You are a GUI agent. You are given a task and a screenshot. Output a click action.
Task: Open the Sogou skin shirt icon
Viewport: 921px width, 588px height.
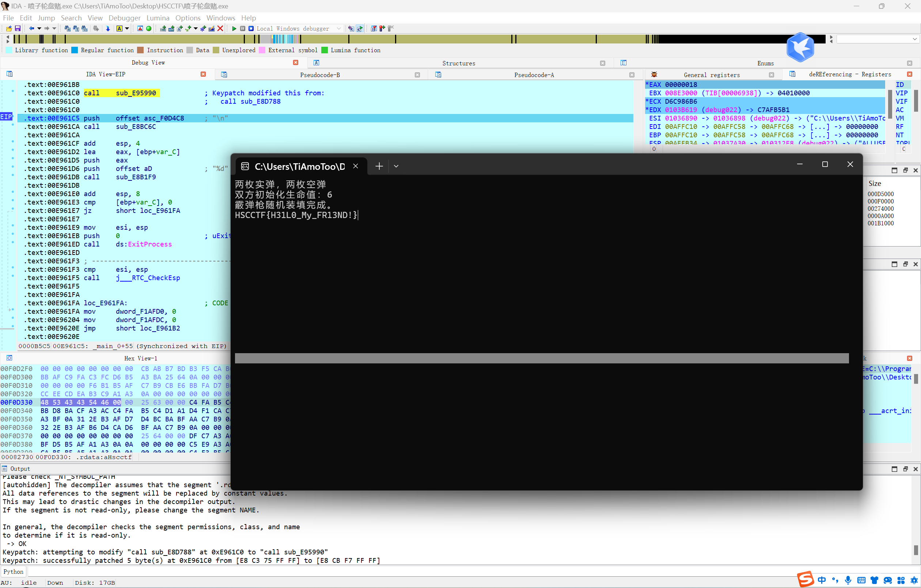tap(874, 580)
